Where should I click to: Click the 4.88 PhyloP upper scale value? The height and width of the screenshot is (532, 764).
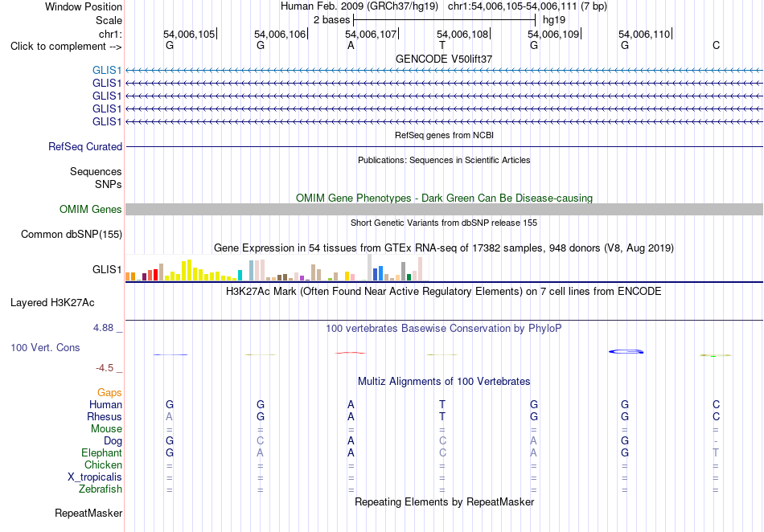103,328
